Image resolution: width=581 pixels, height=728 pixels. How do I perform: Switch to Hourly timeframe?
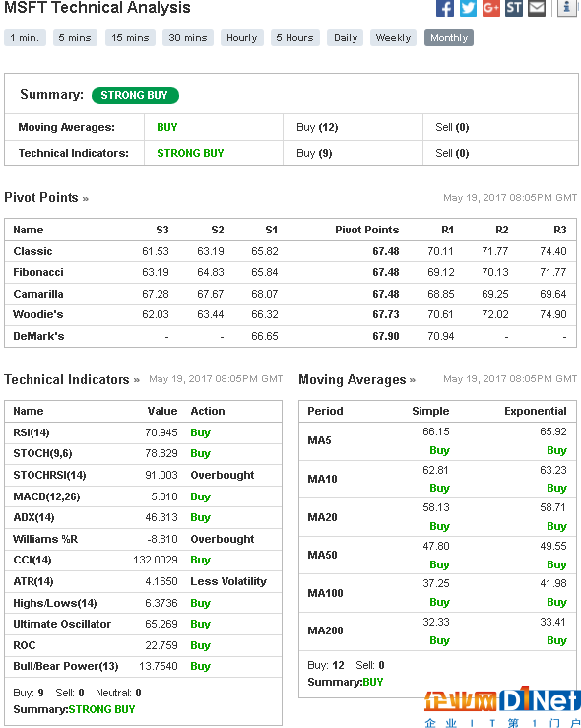coord(242,38)
